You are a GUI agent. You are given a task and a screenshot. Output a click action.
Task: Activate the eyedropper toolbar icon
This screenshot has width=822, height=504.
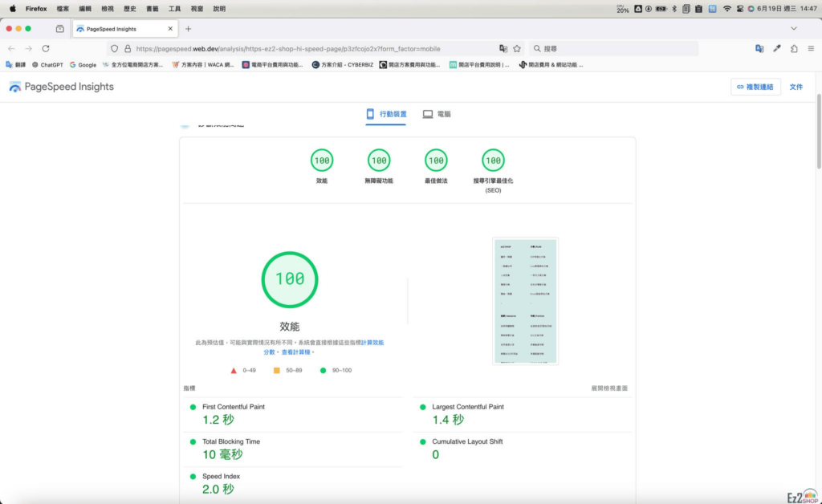777,49
